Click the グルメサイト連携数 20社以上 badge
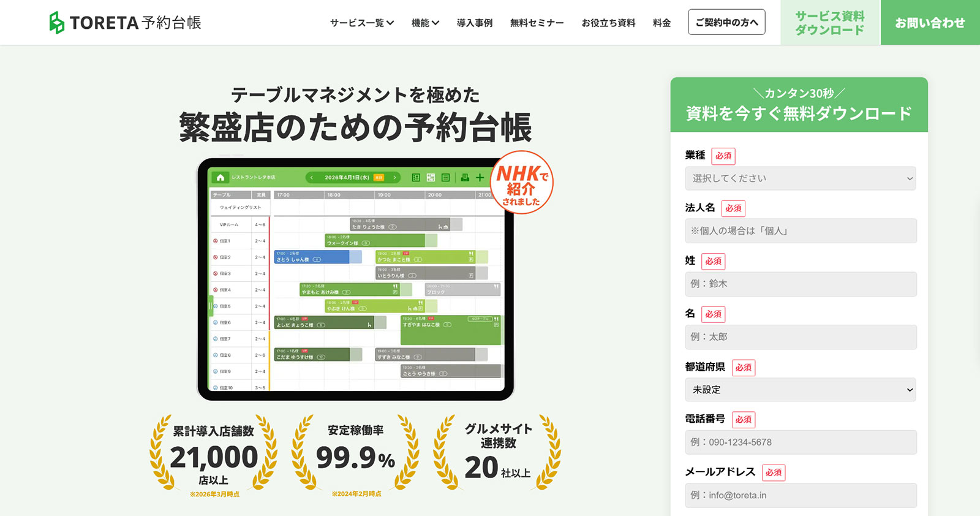 [x=497, y=452]
